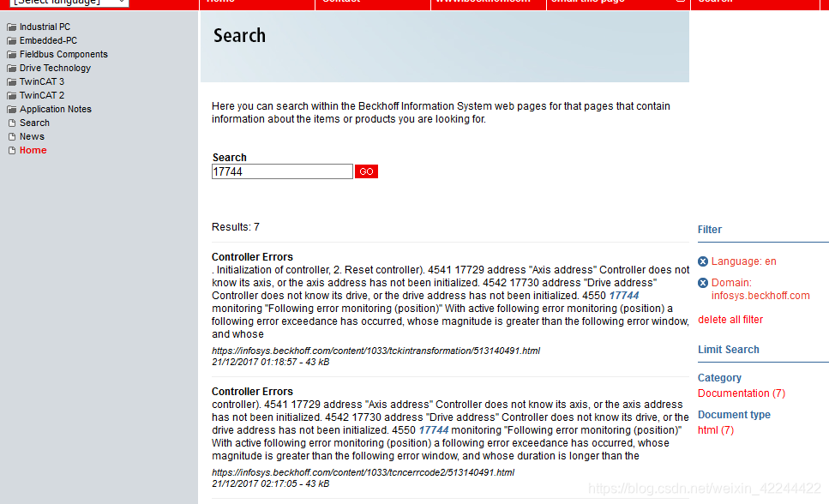Screen dimensions: 829x504
Task: Click highlighted 17744 in second result
Action: coord(434,430)
